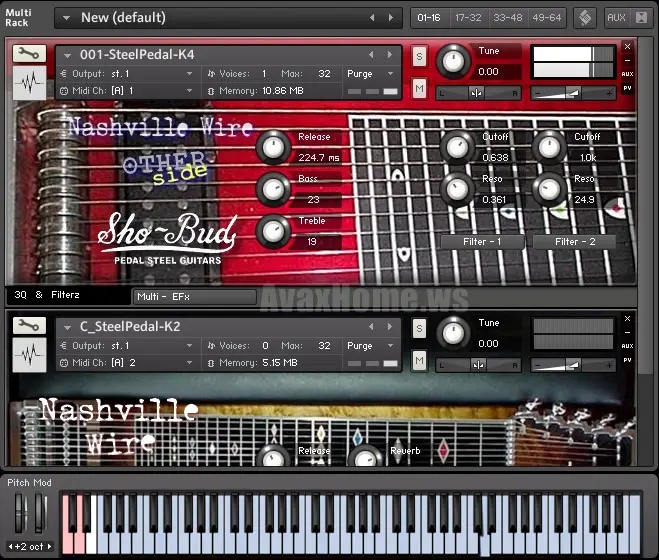Viewport: 659px width, 560px height.
Task: Click the Tune knob of C_SteelPedal-K2
Action: tap(453, 333)
